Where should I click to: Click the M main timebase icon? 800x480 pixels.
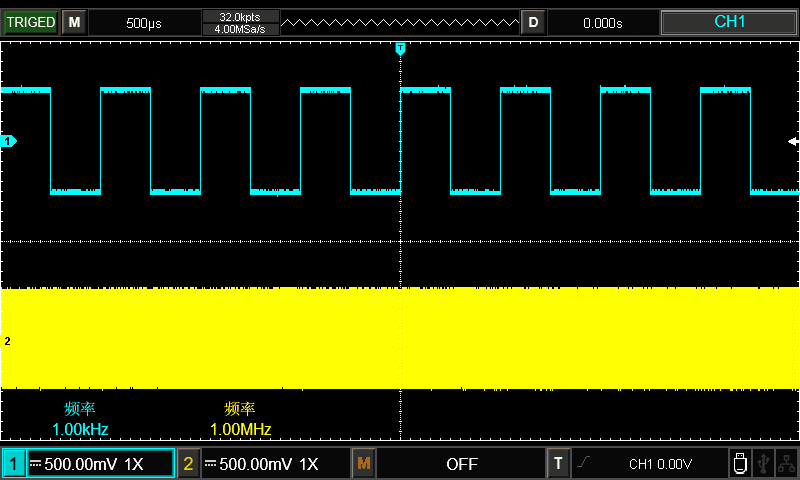tap(74, 22)
